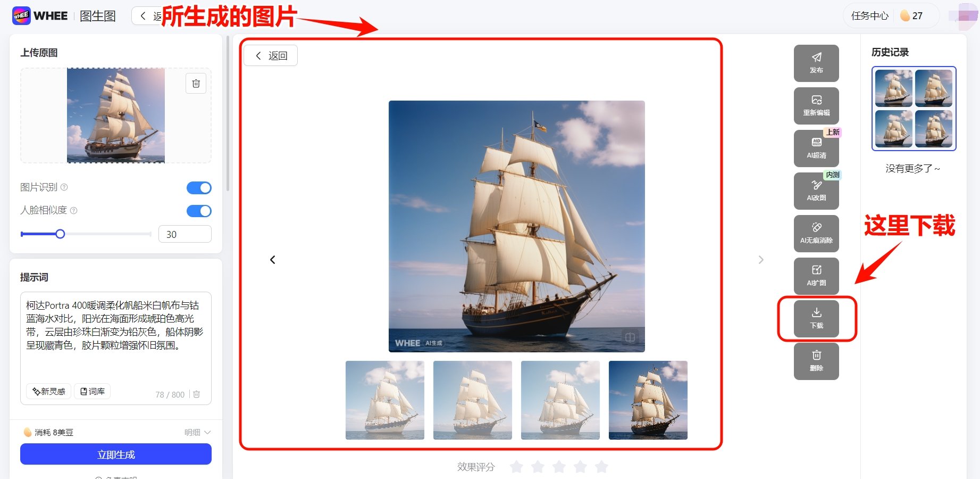The image size is (980, 479).
Task: Select AI无痕消除 eraser tool
Action: 816,234
